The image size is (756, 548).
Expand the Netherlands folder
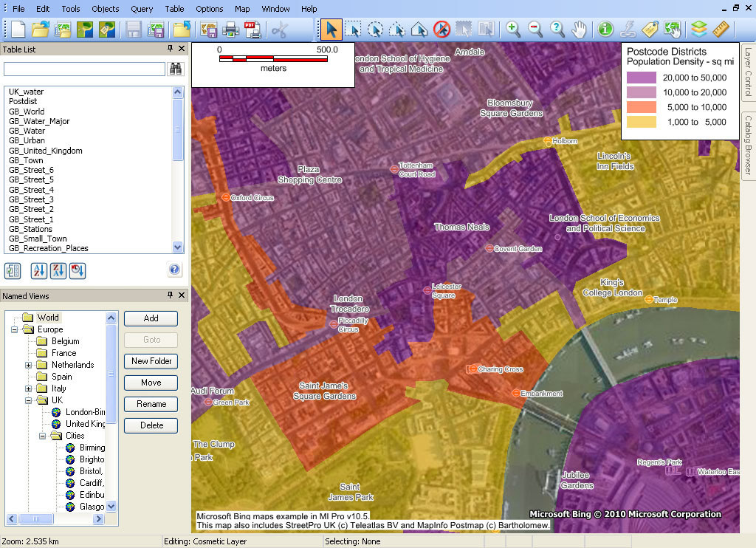[29, 365]
